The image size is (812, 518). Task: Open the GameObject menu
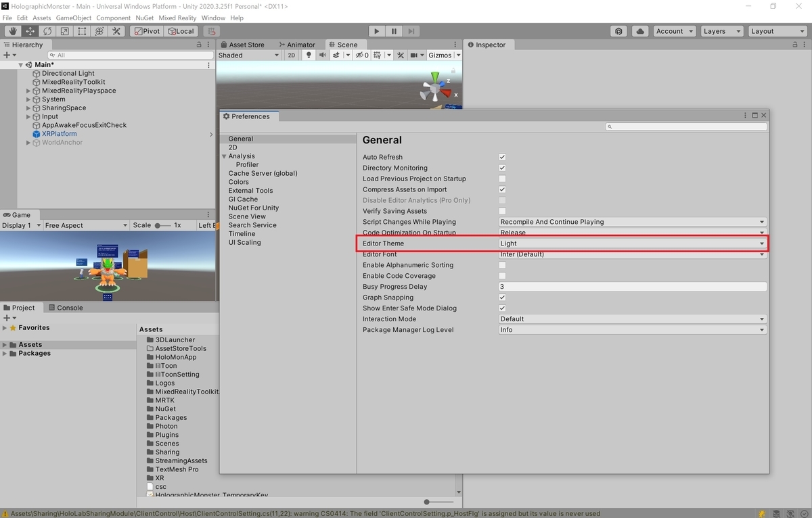pos(73,18)
